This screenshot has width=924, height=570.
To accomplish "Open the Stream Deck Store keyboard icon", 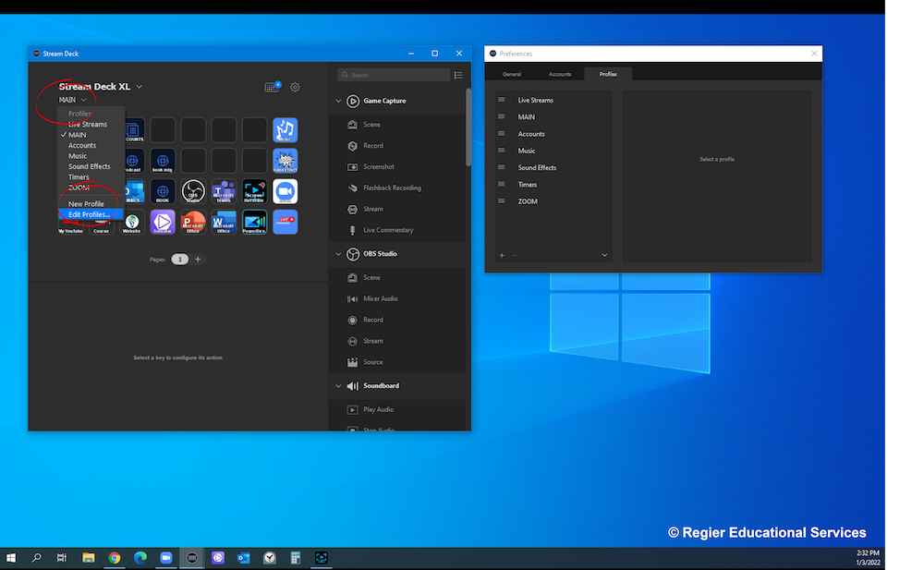I will pyautogui.click(x=273, y=87).
